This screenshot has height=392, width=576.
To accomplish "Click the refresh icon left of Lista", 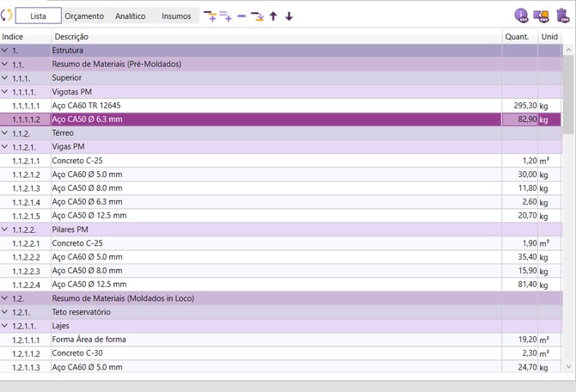I will tap(7, 15).
